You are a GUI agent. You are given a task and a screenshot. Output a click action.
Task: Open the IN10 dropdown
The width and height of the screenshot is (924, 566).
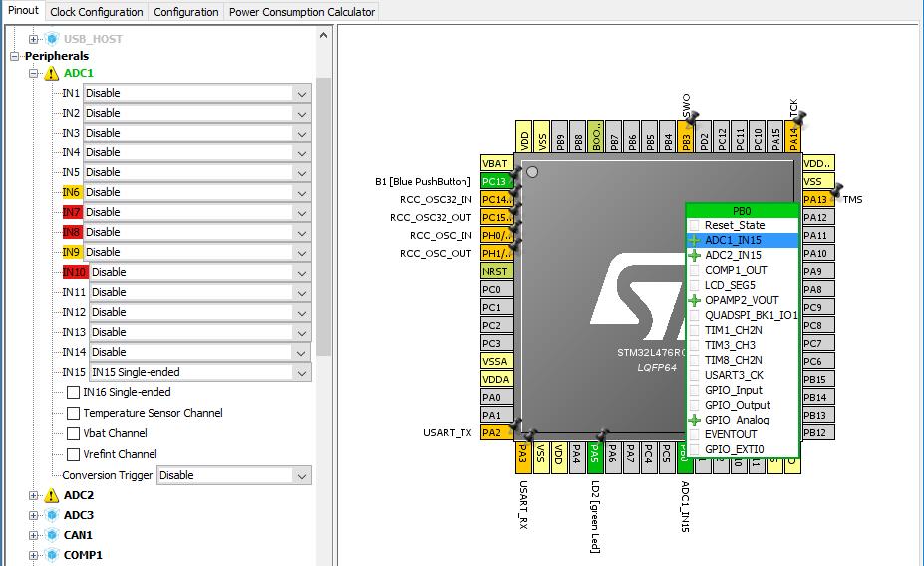pos(200,272)
